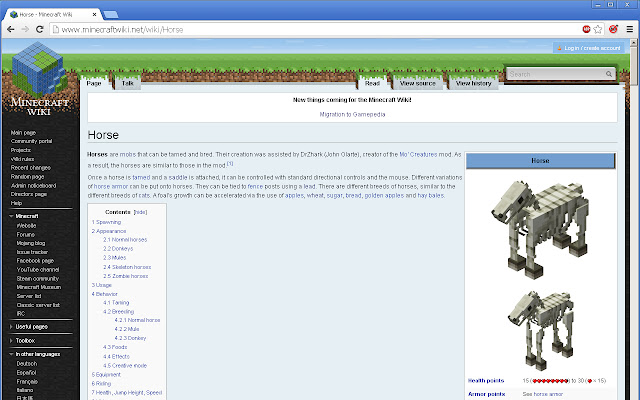Open Main page in sidebar
The height and width of the screenshot is (400, 640).
pyautogui.click(x=23, y=133)
